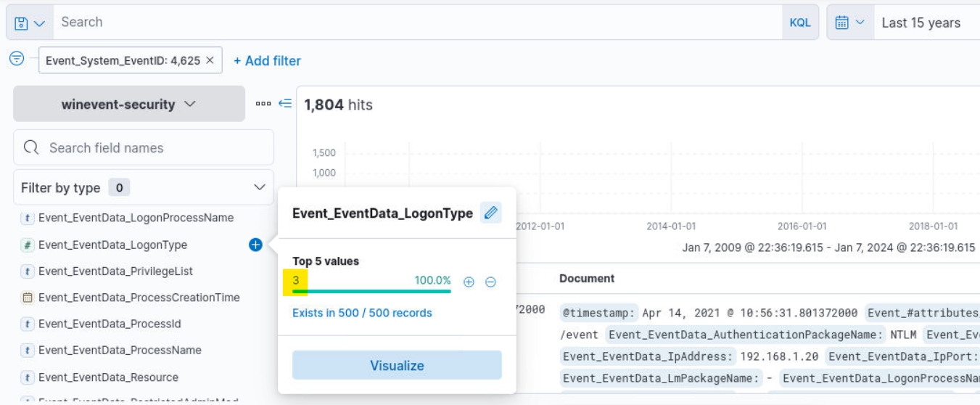Open the saved queries menu icon

29,23
